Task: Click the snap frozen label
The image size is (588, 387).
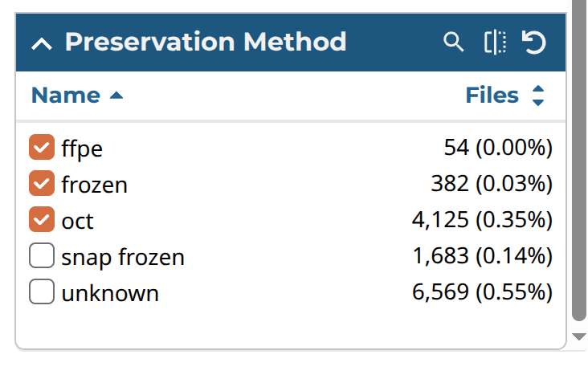Action: (123, 257)
